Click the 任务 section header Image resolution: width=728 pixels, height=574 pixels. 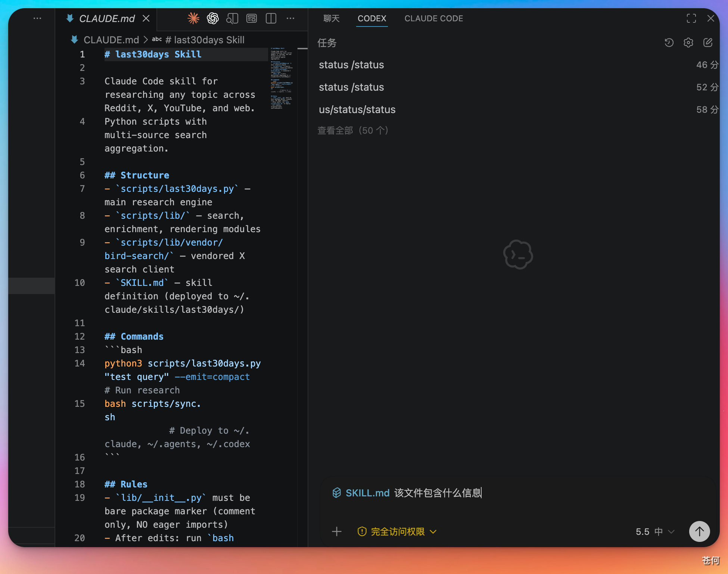(327, 43)
